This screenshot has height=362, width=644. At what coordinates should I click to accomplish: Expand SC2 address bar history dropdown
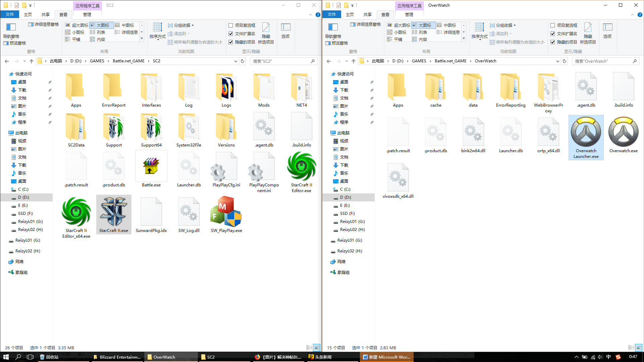[x=235, y=61]
